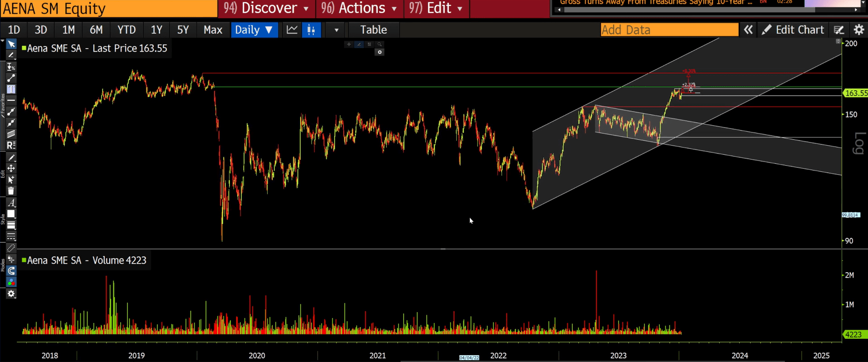Select the horizontal line tool
This screenshot has width=868, height=362.
[11, 100]
